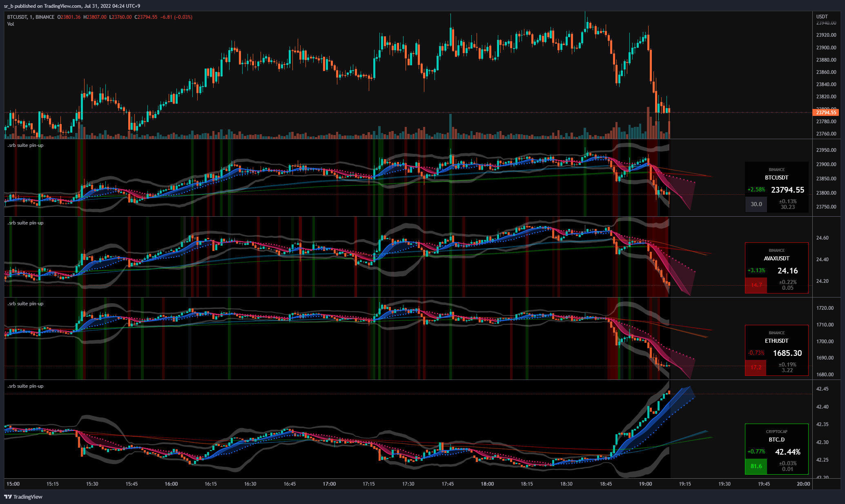Click the 18:45 time axis label

[606, 484]
